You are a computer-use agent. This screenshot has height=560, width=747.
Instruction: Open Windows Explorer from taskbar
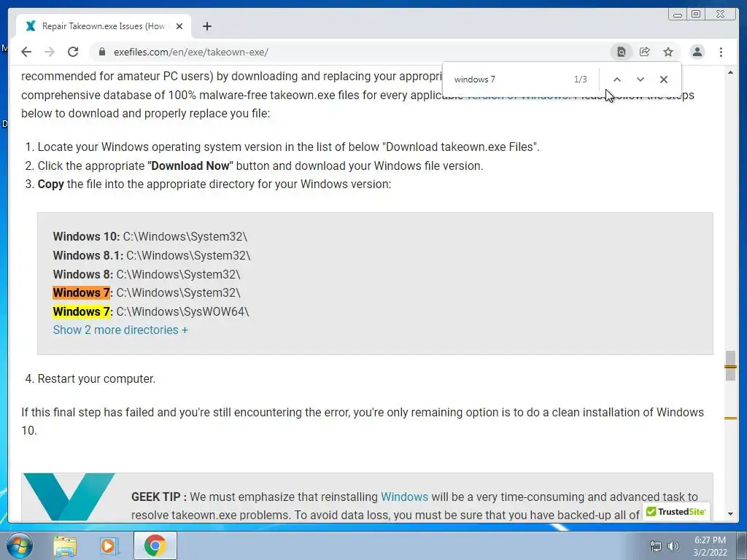[x=65, y=545]
